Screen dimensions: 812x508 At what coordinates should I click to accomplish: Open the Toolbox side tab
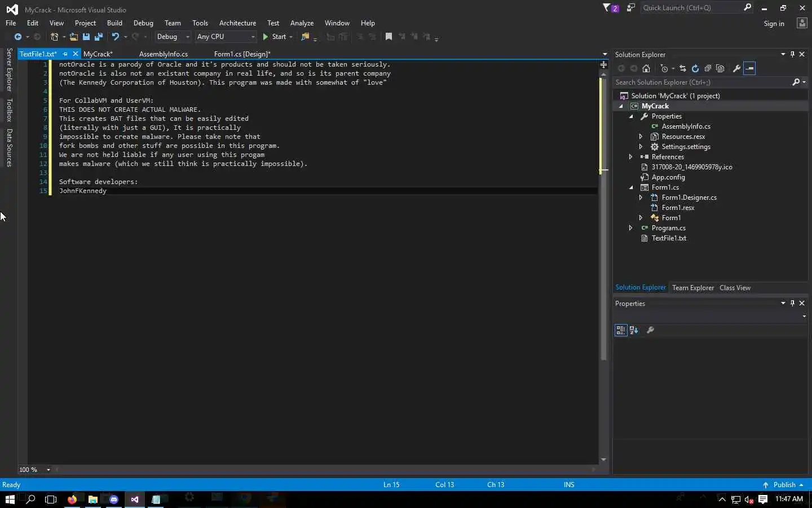[x=9, y=110]
